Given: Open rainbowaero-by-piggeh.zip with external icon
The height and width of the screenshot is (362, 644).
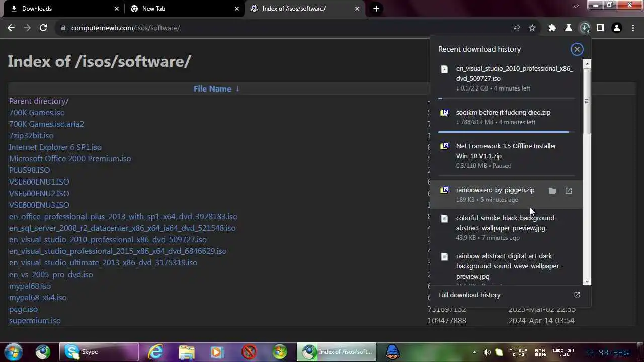Looking at the screenshot, I should (569, 191).
